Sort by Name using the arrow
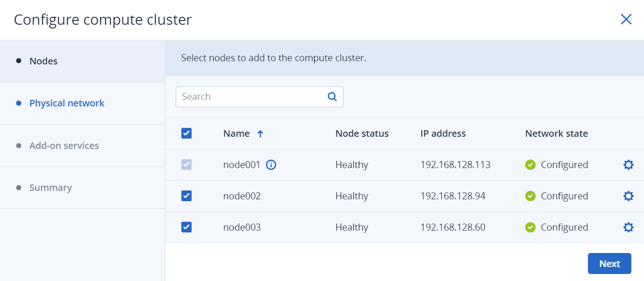This screenshot has width=644, height=281. 260,134
